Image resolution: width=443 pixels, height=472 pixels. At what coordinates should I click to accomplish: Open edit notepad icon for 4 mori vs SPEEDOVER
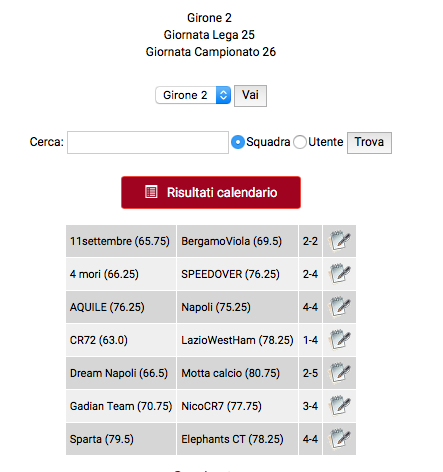(x=339, y=273)
